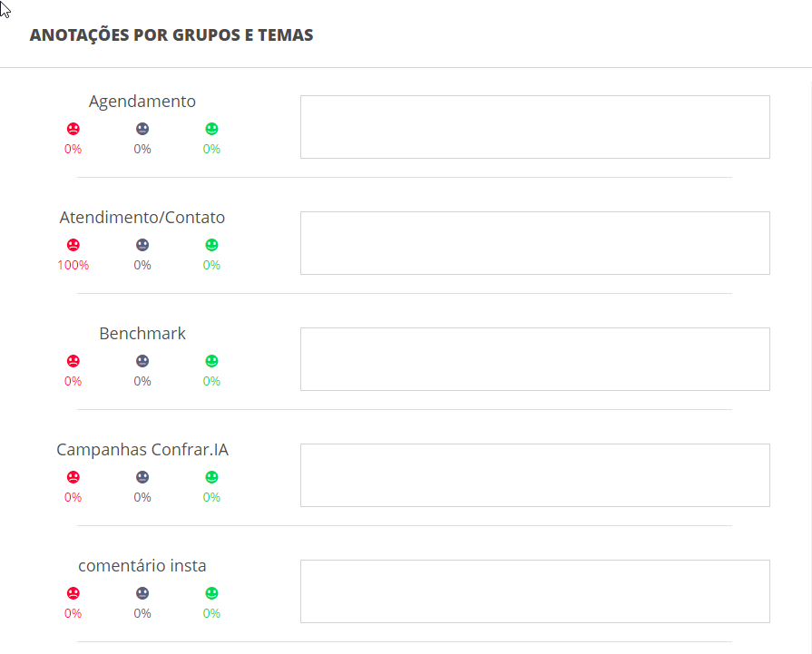Click the Campanhas Confrar.IA group title
Image resolution: width=812 pixels, height=654 pixels.
tap(142, 450)
